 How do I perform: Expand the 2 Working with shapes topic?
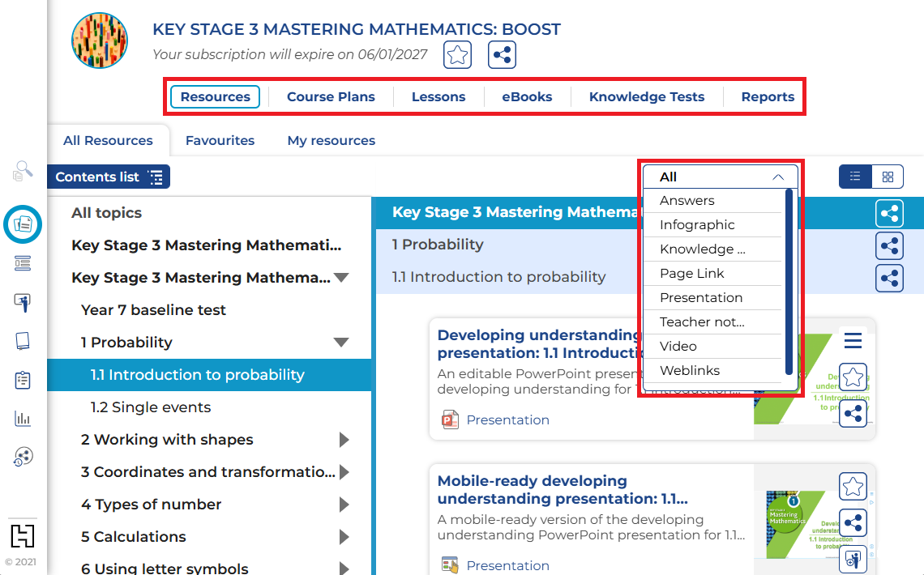tap(344, 440)
